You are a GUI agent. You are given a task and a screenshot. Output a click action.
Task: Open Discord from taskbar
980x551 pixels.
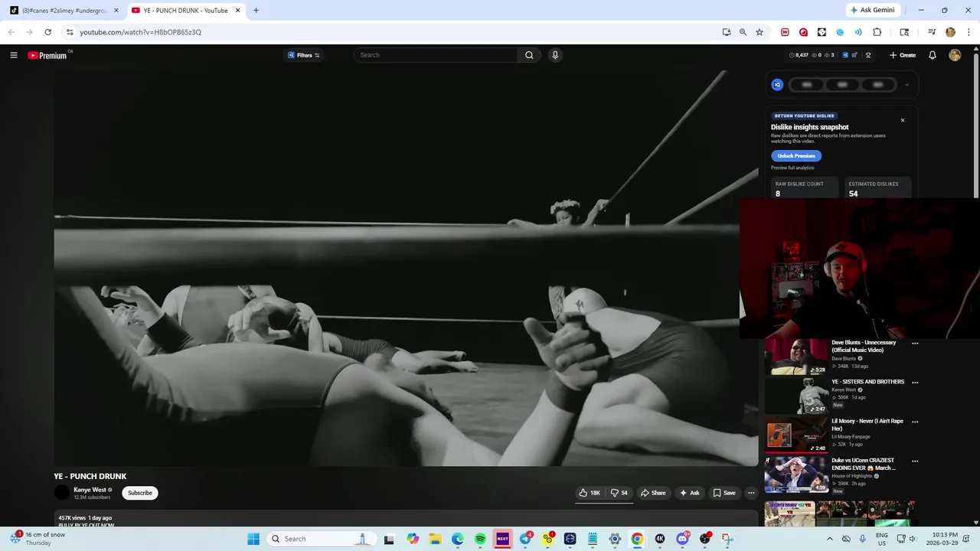pyautogui.click(x=682, y=539)
